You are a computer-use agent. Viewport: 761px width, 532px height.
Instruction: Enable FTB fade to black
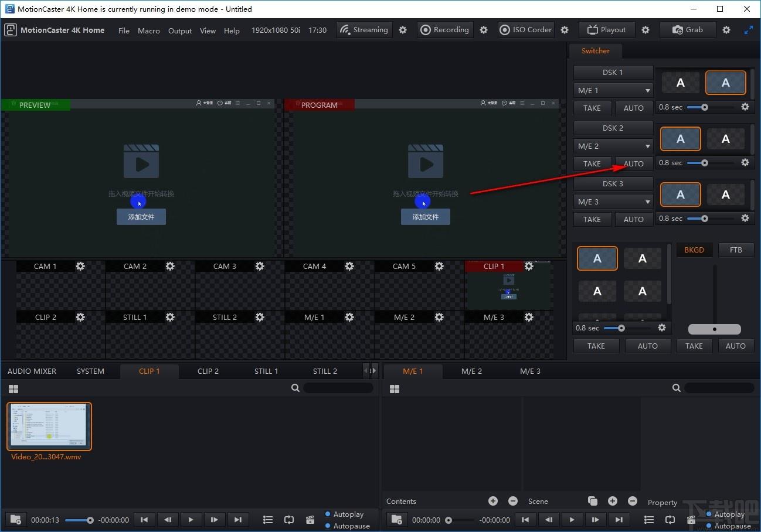click(x=736, y=250)
